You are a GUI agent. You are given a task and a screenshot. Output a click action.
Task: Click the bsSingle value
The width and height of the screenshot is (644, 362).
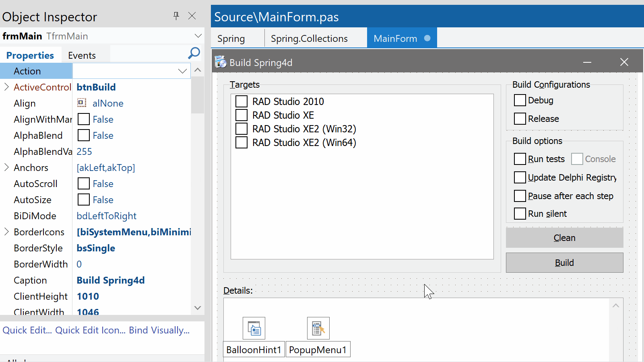(x=96, y=248)
